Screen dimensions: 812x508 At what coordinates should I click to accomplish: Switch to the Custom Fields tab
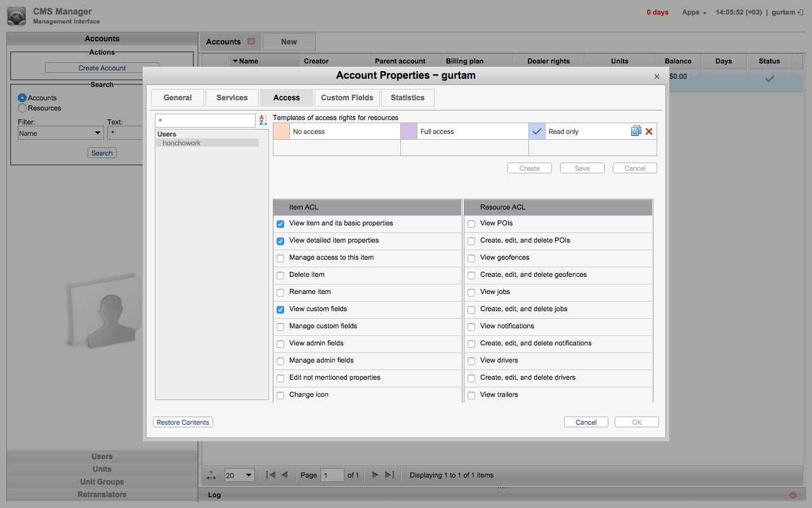click(347, 97)
